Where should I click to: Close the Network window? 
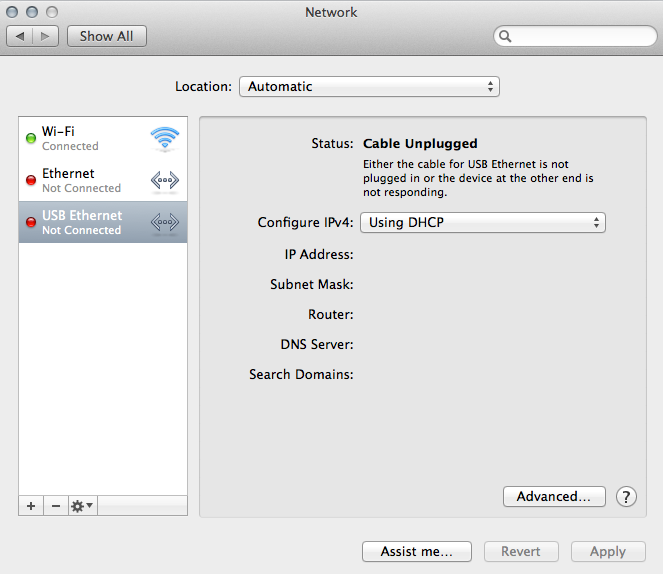[12, 12]
